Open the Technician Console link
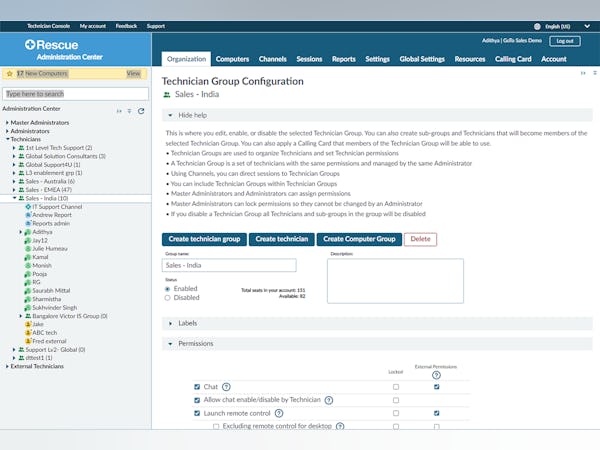Image resolution: width=600 pixels, height=450 pixels. tap(48, 26)
